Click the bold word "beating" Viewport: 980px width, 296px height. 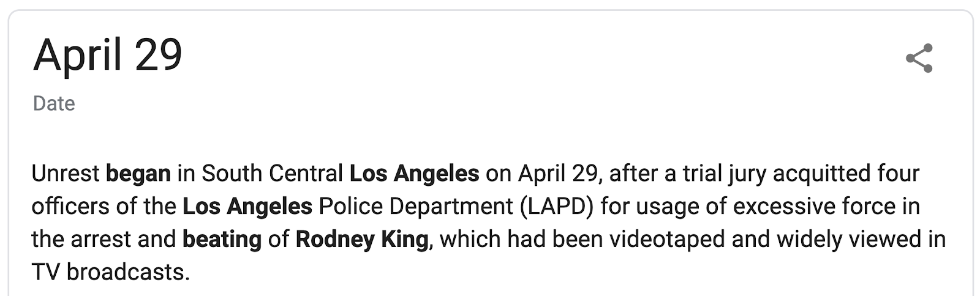(x=222, y=239)
